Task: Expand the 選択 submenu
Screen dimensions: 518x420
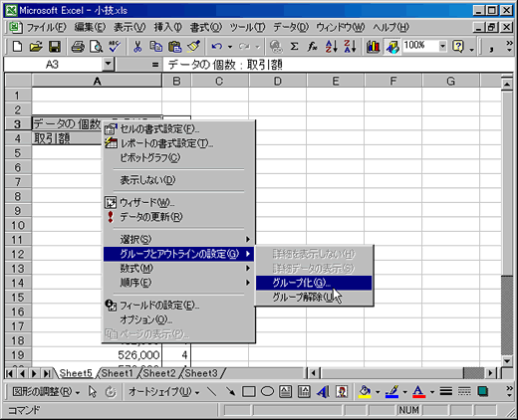Action: [179, 239]
